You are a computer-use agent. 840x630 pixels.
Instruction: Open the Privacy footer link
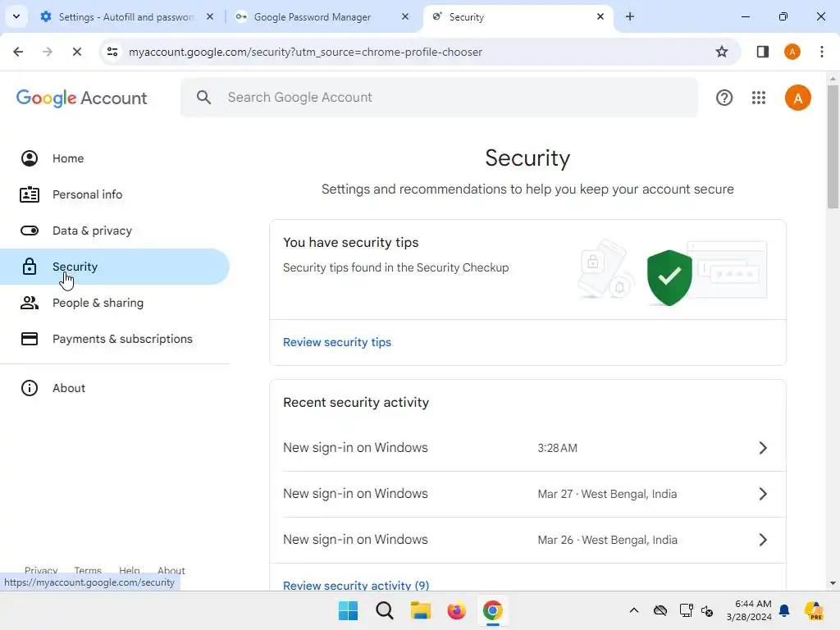coord(41,571)
